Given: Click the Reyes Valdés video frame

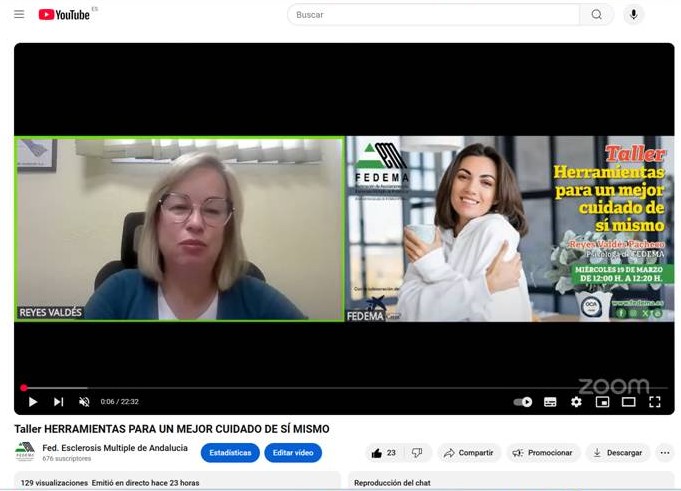Looking at the screenshot, I should [179, 229].
